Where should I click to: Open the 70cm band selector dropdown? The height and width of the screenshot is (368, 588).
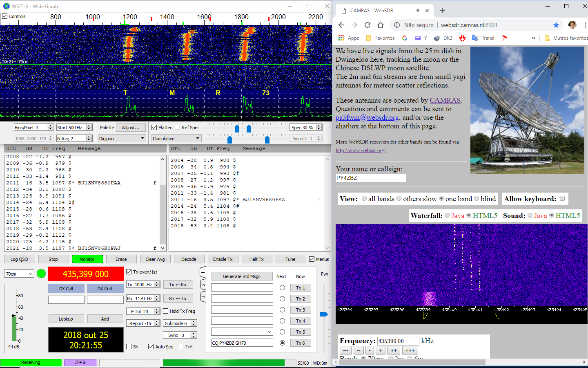click(19, 274)
